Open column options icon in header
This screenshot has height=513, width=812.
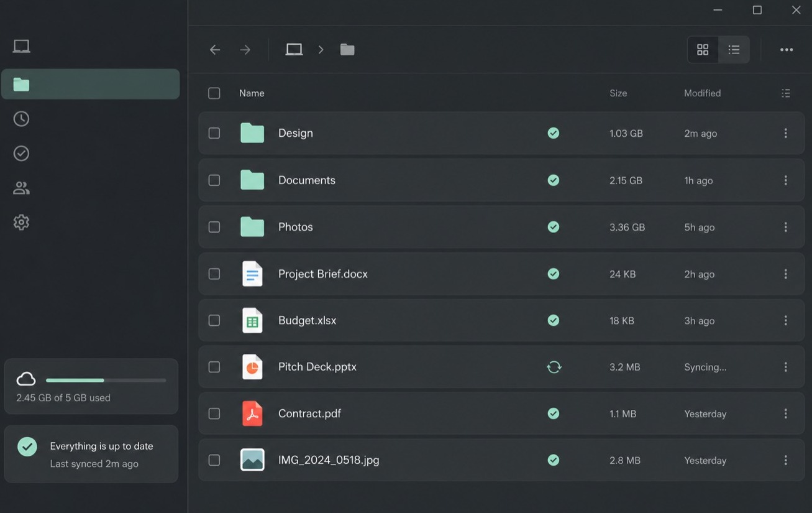point(786,93)
